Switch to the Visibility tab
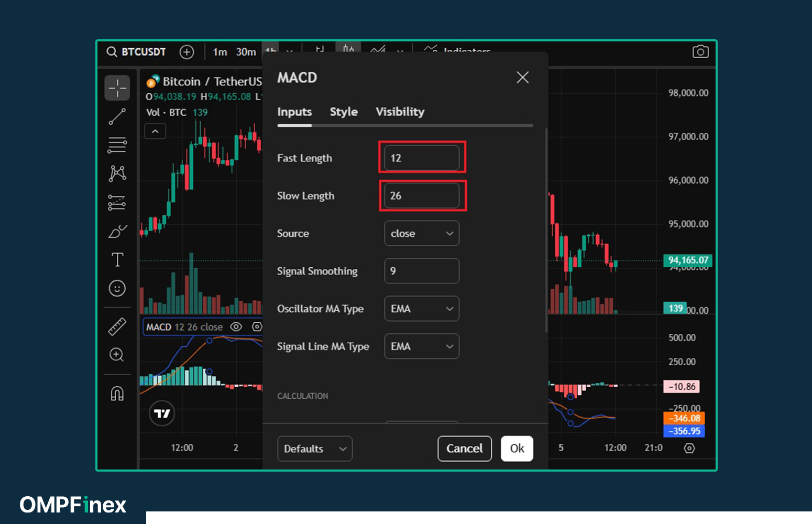This screenshot has height=524, width=812. click(x=400, y=112)
